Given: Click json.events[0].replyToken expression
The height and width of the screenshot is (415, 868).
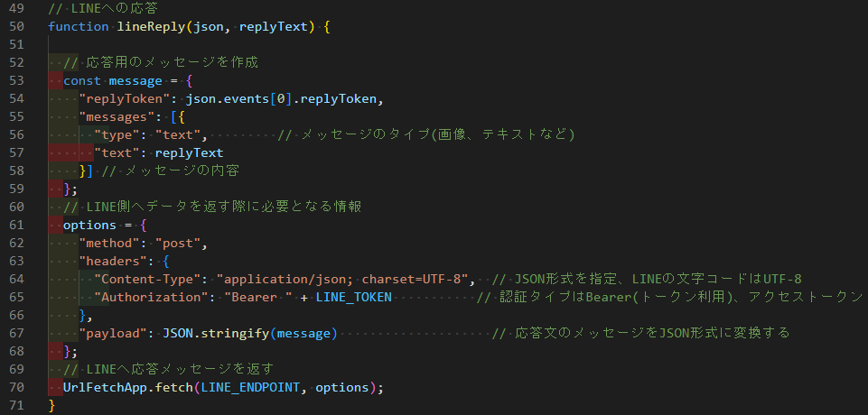Looking at the screenshot, I should [x=281, y=99].
